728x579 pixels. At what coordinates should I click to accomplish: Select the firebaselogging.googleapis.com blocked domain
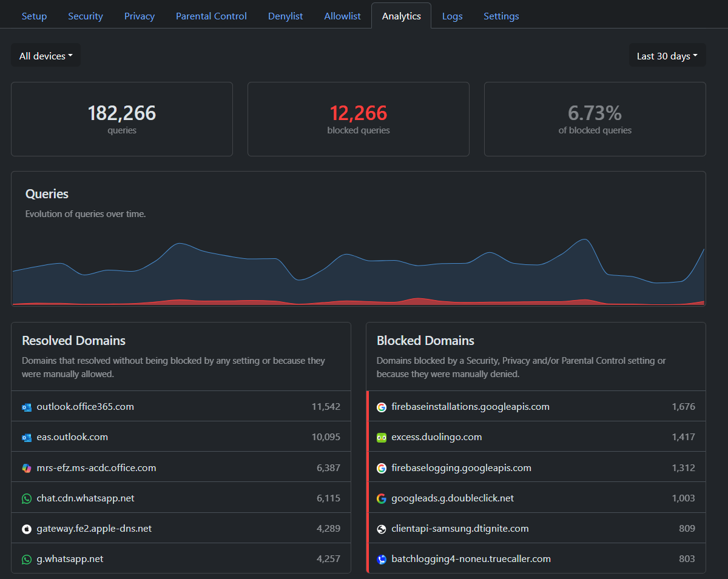tap(461, 468)
